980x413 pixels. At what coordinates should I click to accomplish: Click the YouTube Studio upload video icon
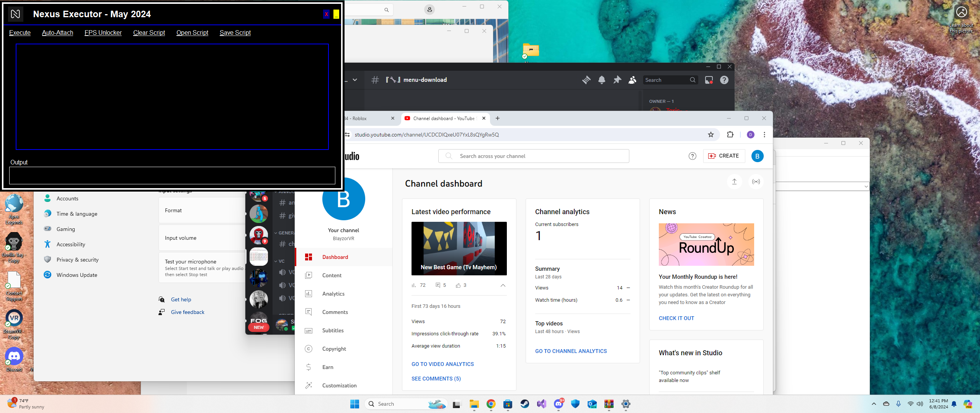tap(734, 182)
